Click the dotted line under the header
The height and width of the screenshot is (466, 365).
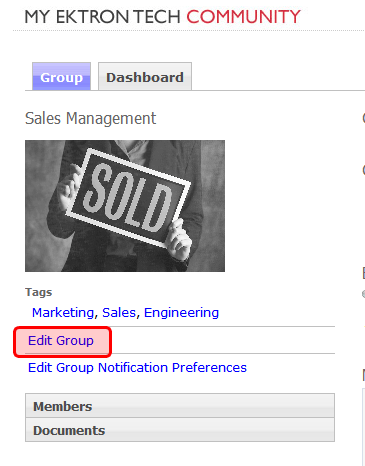(189, 30)
